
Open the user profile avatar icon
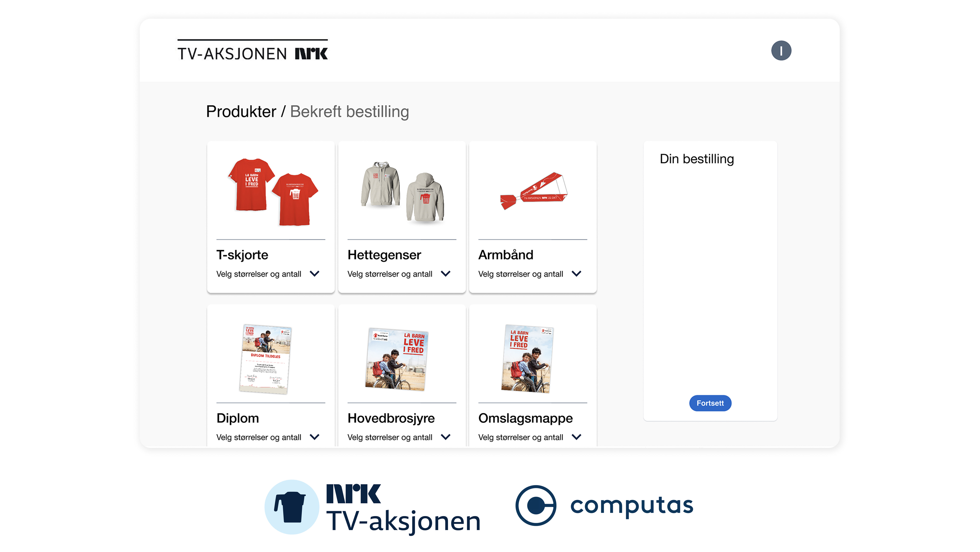[x=781, y=50]
